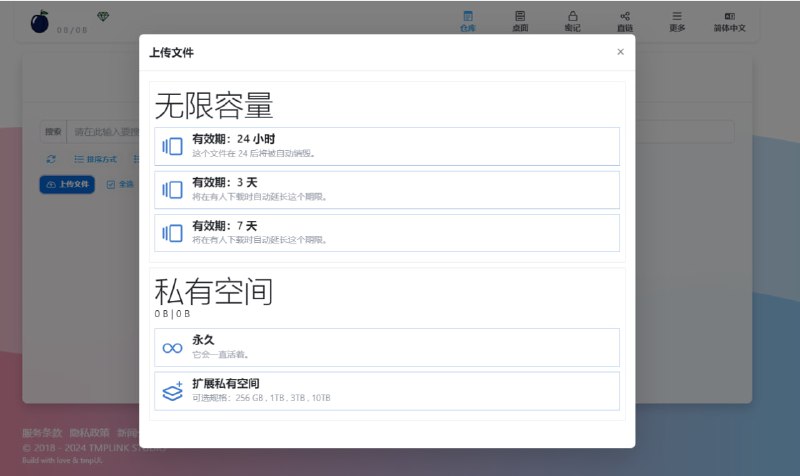Click the diamond sponsor icon
800x476 pixels.
[103, 17]
